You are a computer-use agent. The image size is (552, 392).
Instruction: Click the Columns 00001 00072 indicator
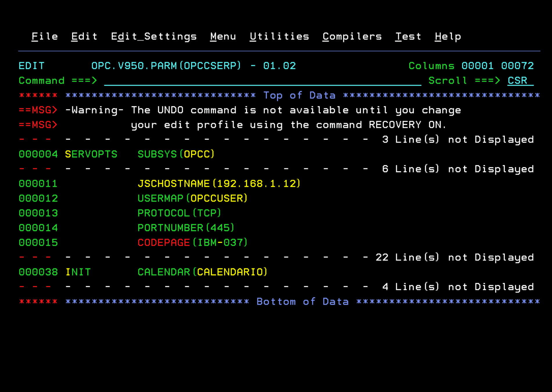point(471,66)
